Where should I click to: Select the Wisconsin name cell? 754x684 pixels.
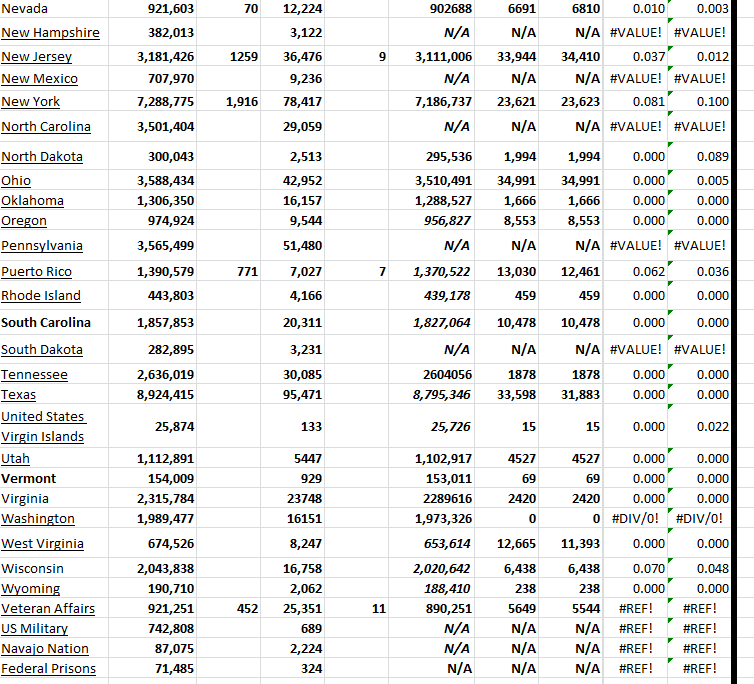[54, 569]
